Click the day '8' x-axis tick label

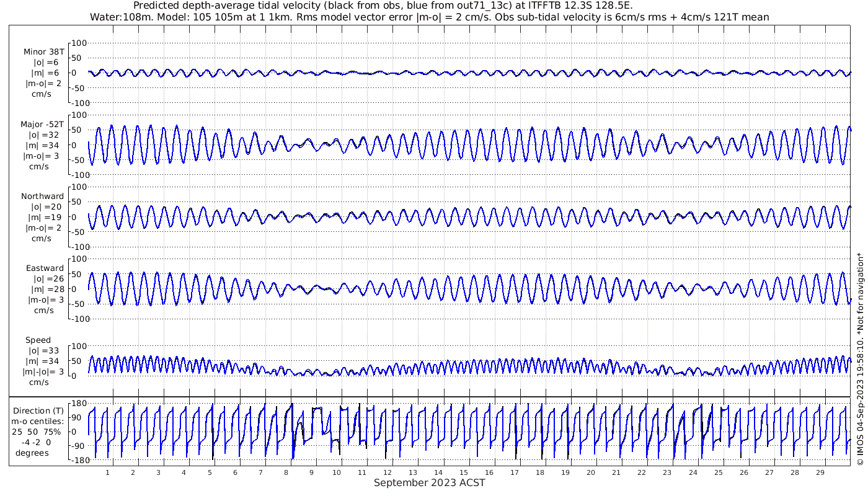pyautogui.click(x=286, y=472)
